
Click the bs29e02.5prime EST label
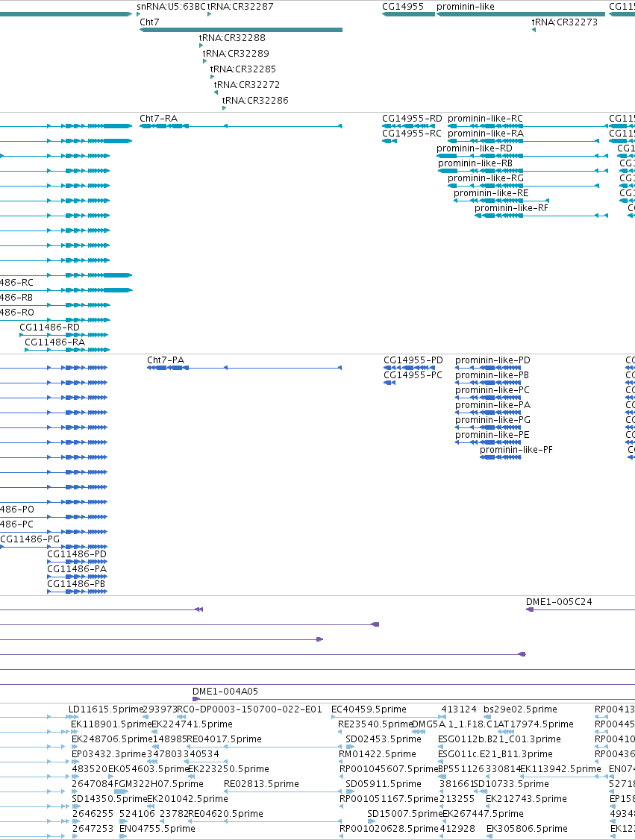click(521, 709)
